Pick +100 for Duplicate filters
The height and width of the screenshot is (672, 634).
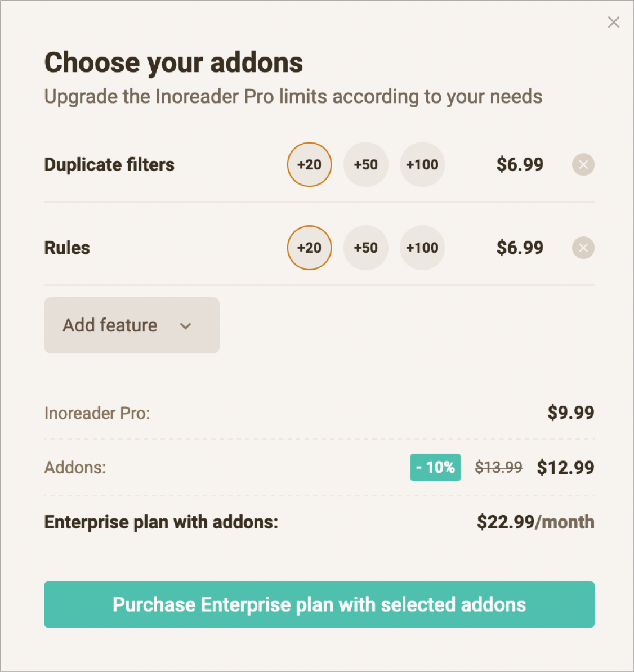point(422,165)
